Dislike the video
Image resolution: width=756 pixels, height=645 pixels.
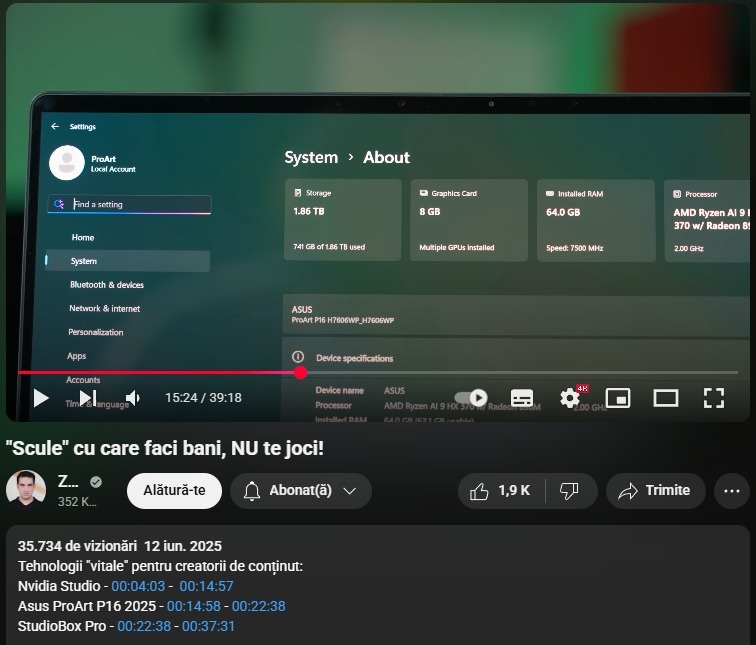point(569,491)
